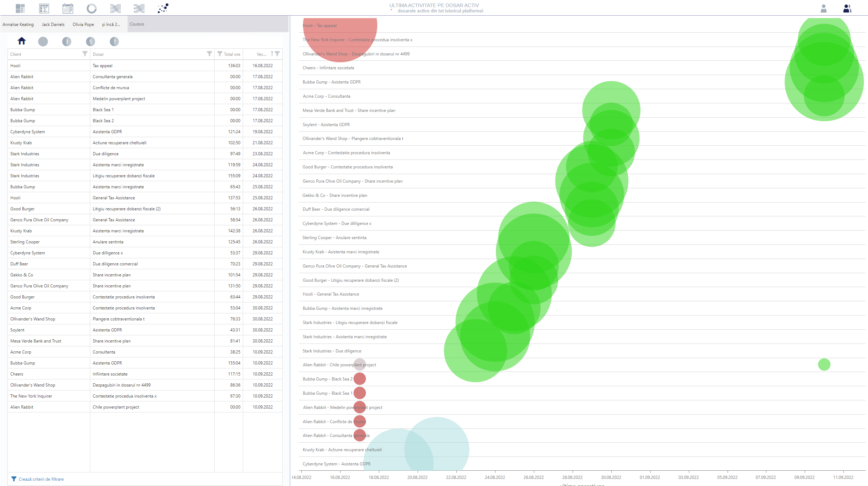The width and height of the screenshot is (868, 486).
Task: Select Hooli General Tax Assistance row
Action: 145,198
